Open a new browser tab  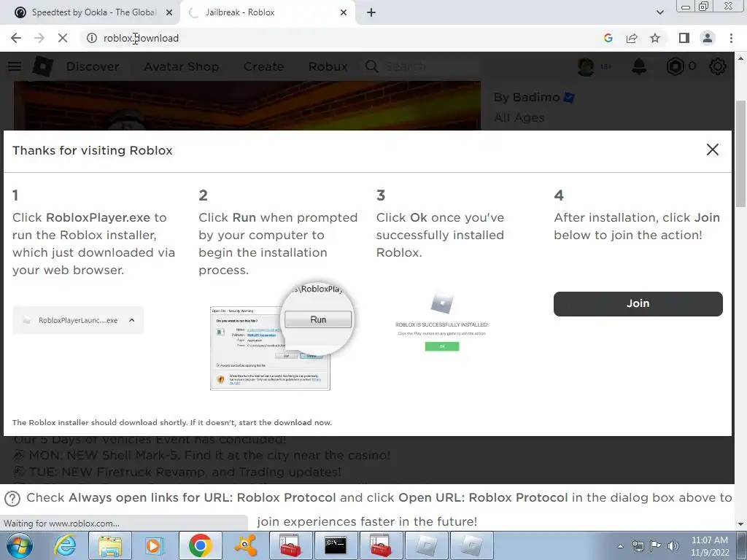click(x=371, y=13)
